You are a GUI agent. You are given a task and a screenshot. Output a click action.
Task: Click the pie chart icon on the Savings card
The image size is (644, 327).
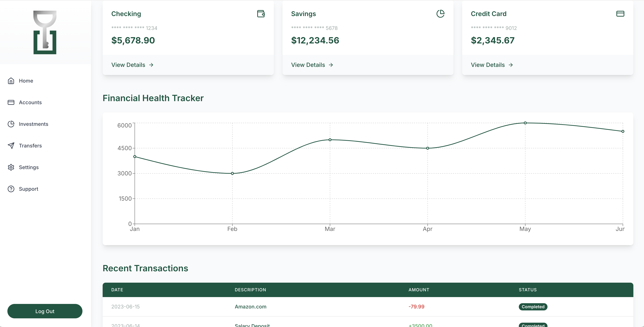click(x=441, y=14)
